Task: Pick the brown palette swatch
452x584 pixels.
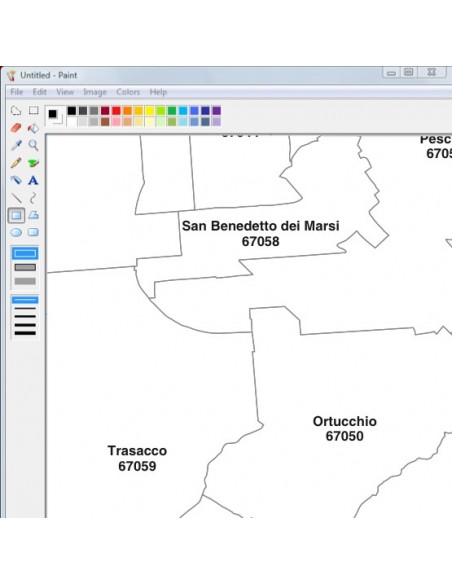Action: pos(105,122)
